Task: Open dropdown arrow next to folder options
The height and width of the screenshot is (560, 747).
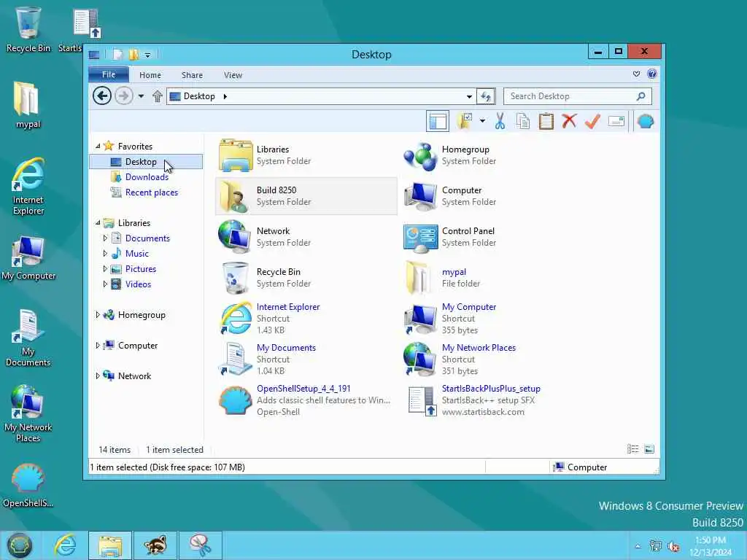Action: [x=482, y=121]
